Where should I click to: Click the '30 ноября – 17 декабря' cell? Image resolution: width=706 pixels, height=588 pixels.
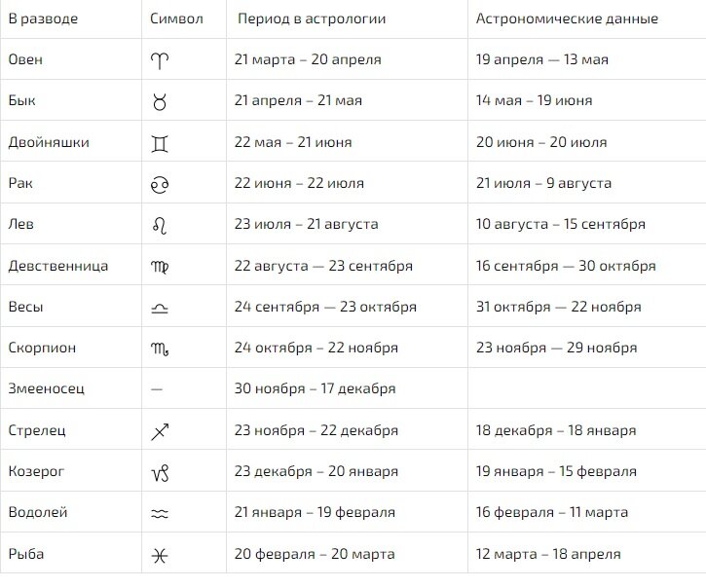(x=315, y=388)
